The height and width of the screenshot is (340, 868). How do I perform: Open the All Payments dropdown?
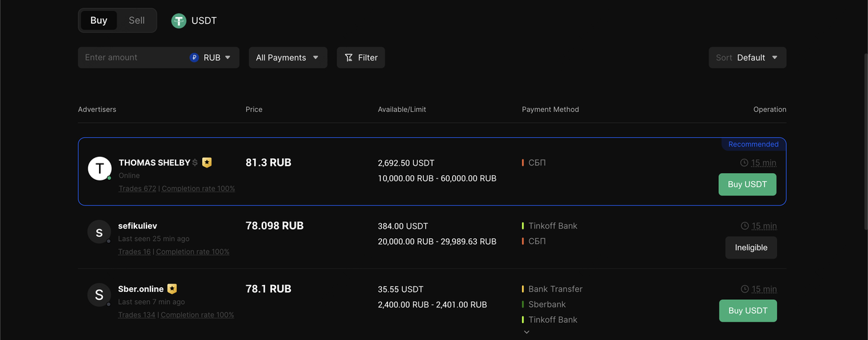coord(288,58)
